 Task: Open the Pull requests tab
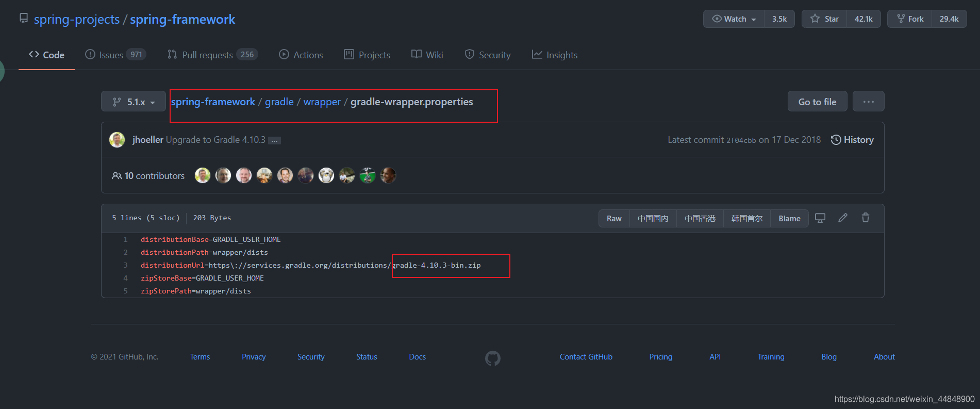[212, 55]
